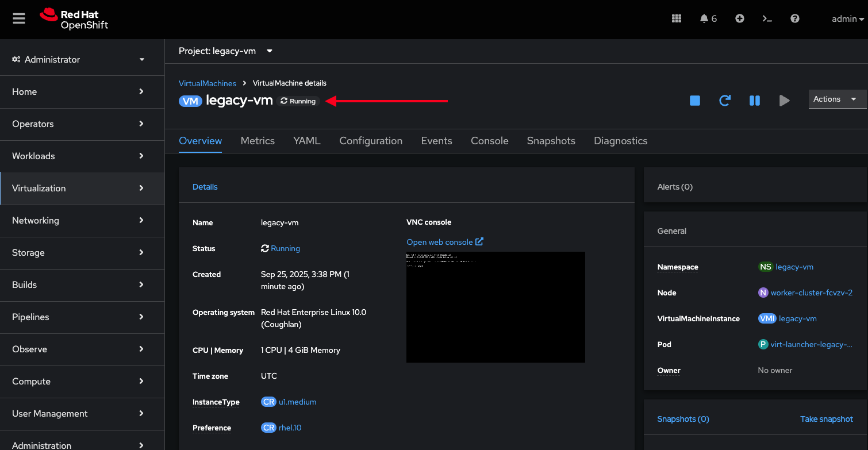Open the application launcher grid icon
868x450 pixels.
677,18
